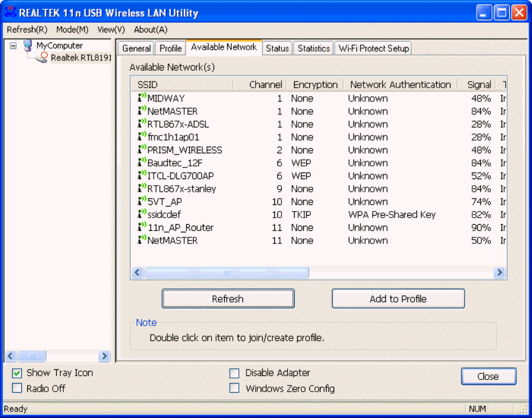Select the Realtek RTL8191 tree item label
This screenshot has width=532, height=418.
coord(81,58)
